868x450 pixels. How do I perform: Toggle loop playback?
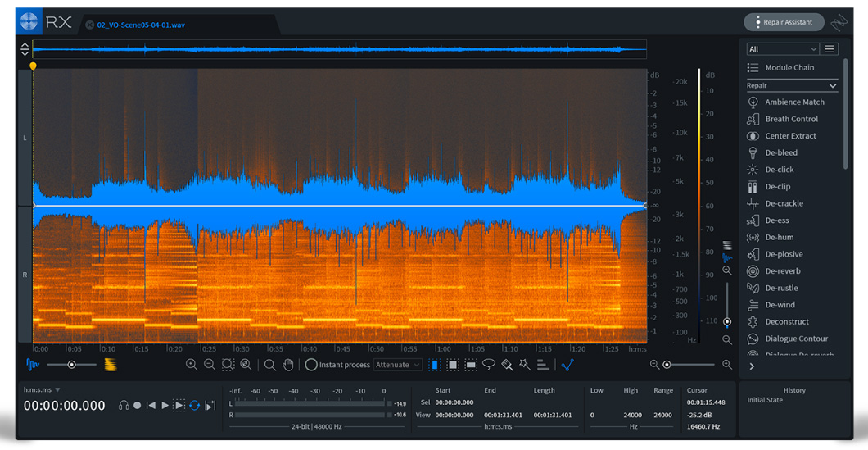tap(194, 405)
